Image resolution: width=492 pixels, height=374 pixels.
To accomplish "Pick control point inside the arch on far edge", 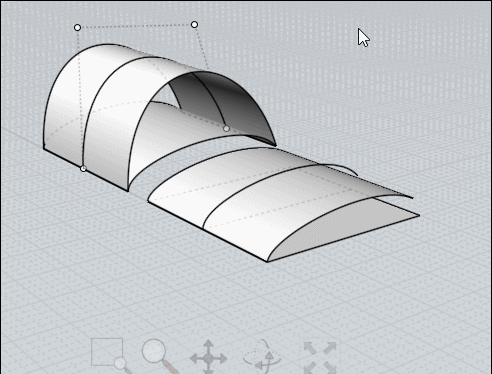I will (x=226, y=128).
